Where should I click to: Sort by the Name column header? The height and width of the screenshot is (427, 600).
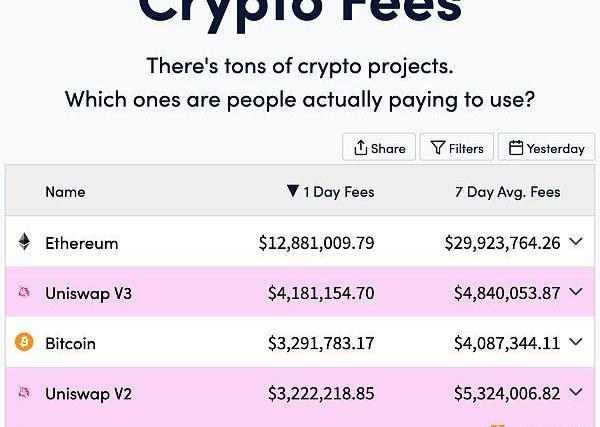(65, 192)
